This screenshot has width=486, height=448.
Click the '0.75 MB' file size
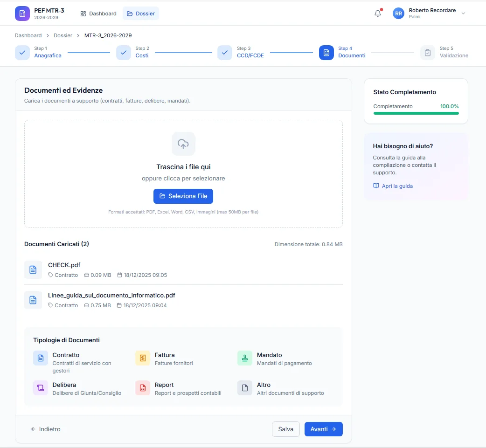(101, 305)
